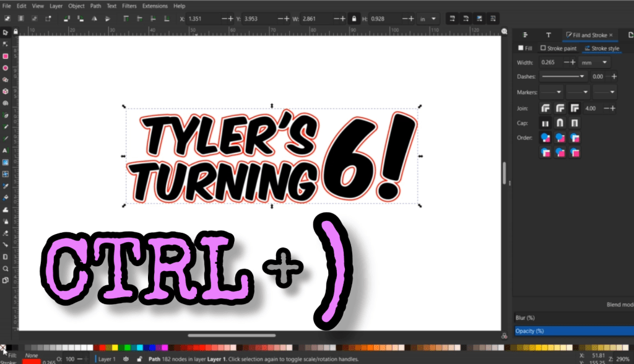634x364 pixels.
Task: Select the Ellipse tool in toolbox
Action: pos(5,68)
